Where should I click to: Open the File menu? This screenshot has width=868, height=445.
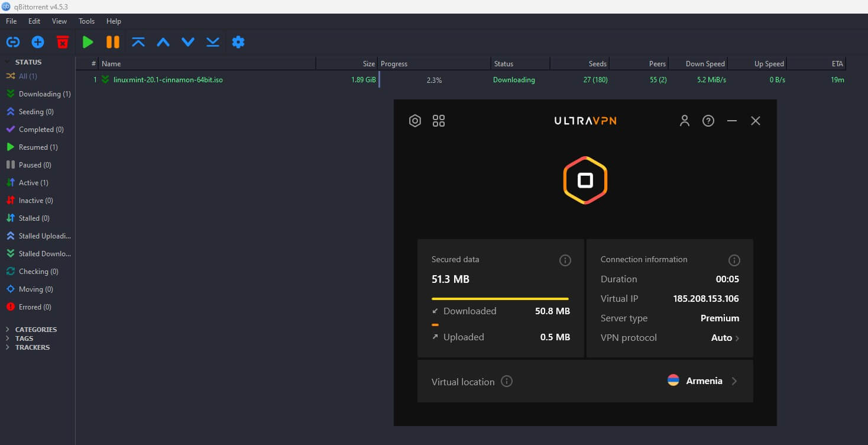coord(11,21)
